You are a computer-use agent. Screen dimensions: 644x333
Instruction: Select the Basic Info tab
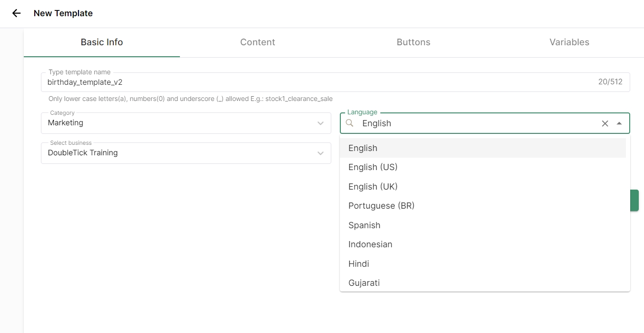tap(102, 42)
